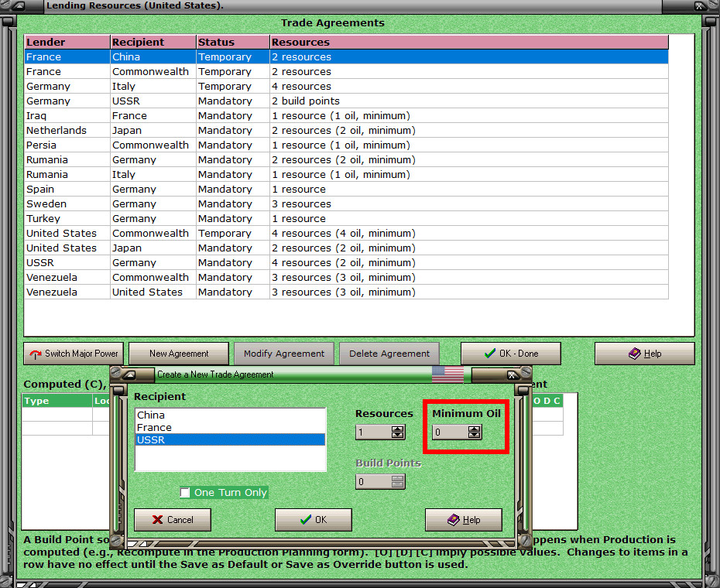The height and width of the screenshot is (588, 720).
Task: Click the Switch Major Power button
Action: [x=74, y=354]
